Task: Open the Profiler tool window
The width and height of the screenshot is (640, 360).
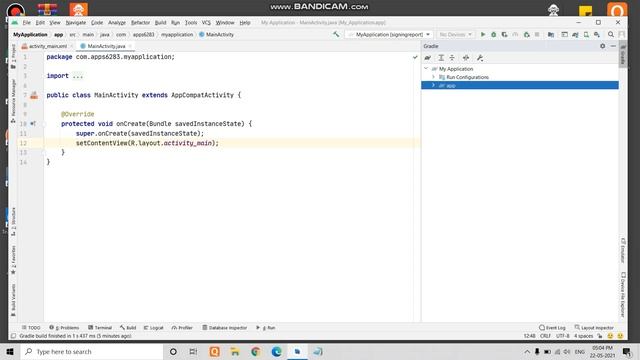Action: (182, 328)
